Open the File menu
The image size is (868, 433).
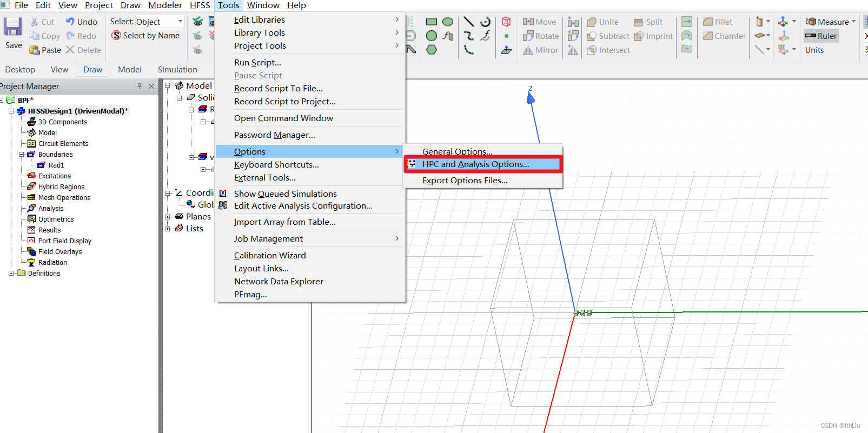click(21, 5)
